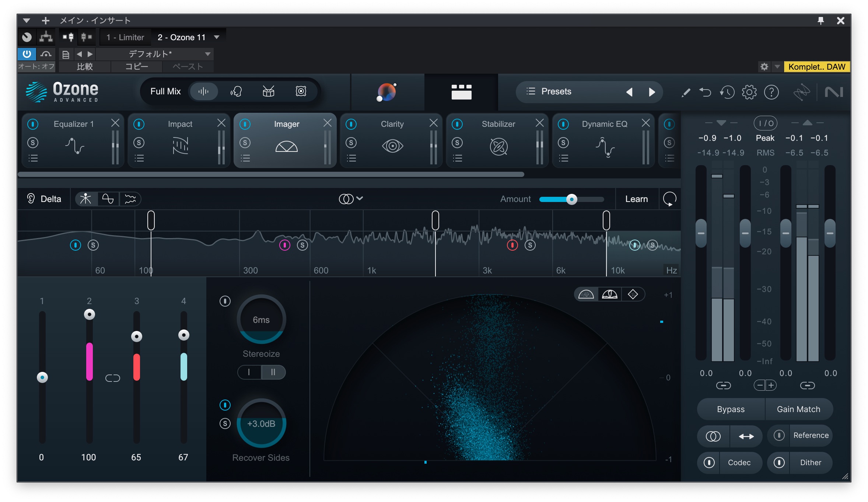Click the help question mark icon
The width and height of the screenshot is (868, 502).
(771, 92)
